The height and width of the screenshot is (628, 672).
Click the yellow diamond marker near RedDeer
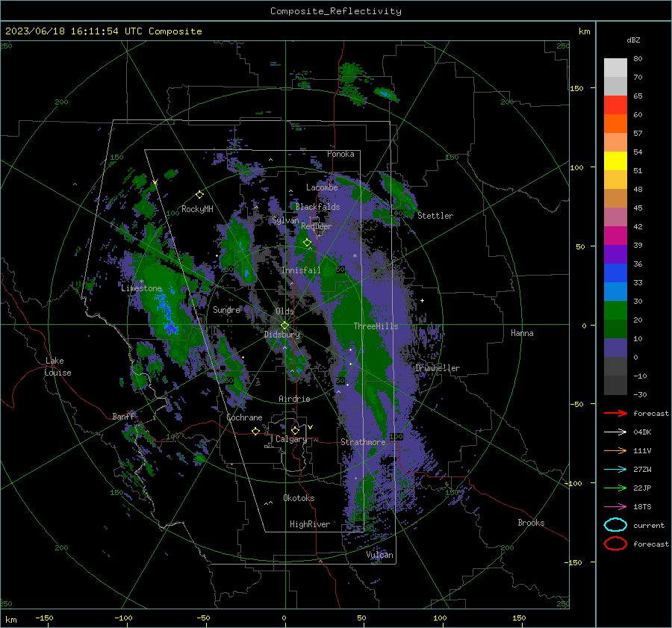point(307,242)
